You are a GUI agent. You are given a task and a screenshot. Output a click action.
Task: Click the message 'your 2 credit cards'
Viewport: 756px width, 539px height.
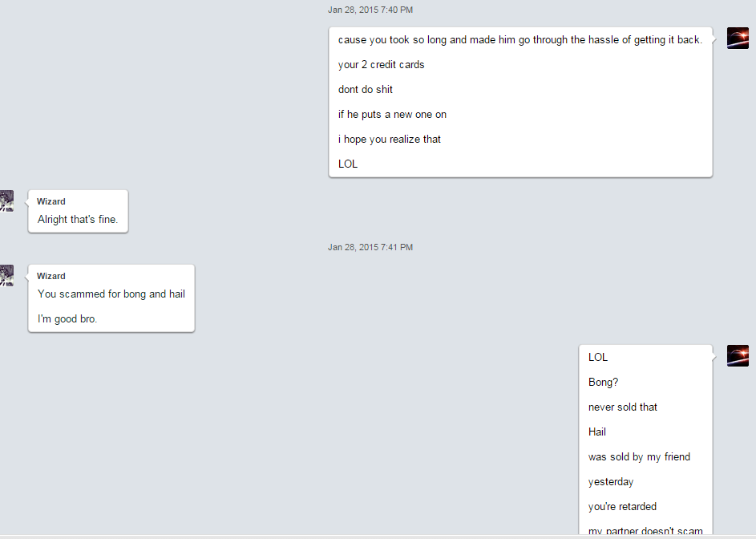pos(382,65)
